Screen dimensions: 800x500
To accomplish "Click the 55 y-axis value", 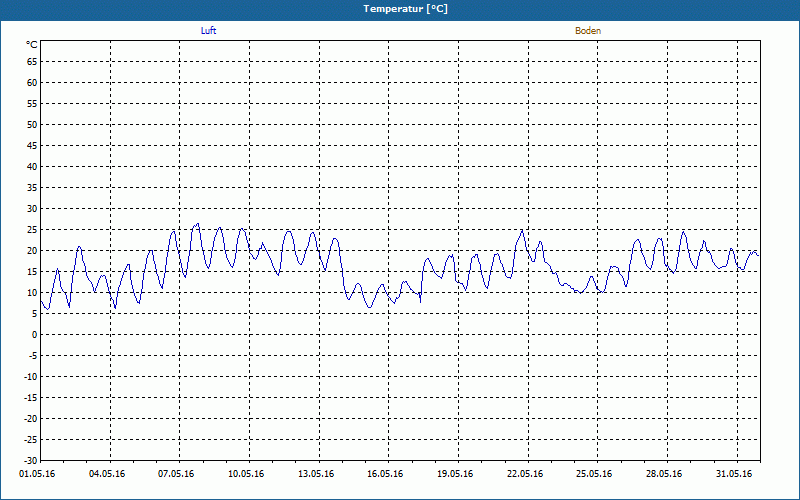I will coord(32,104).
